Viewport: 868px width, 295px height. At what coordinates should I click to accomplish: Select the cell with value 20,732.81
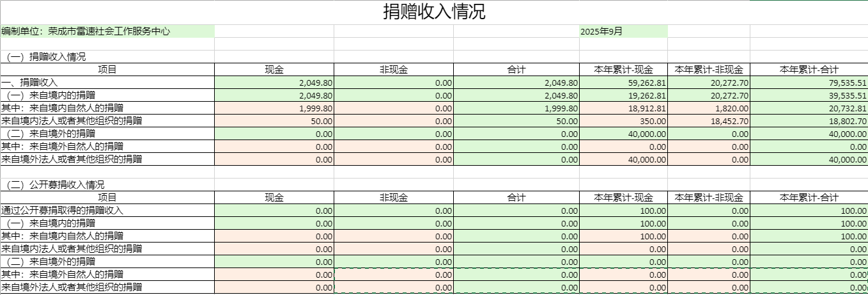(809, 108)
